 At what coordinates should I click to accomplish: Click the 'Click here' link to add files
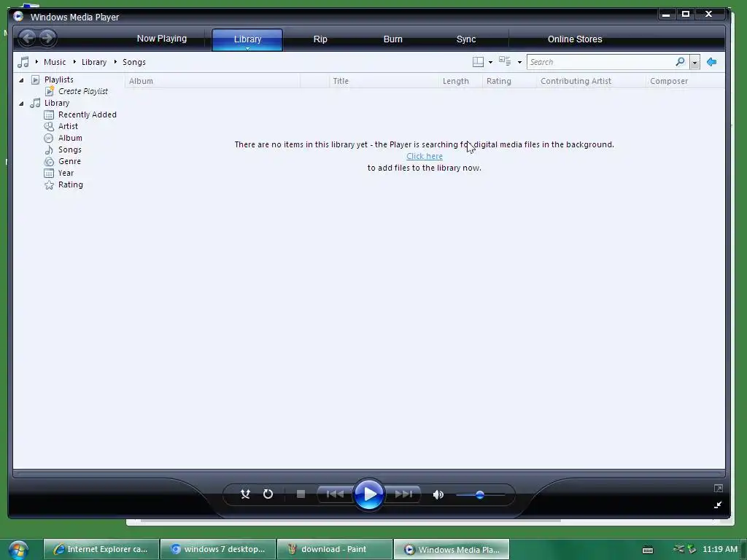coord(425,156)
